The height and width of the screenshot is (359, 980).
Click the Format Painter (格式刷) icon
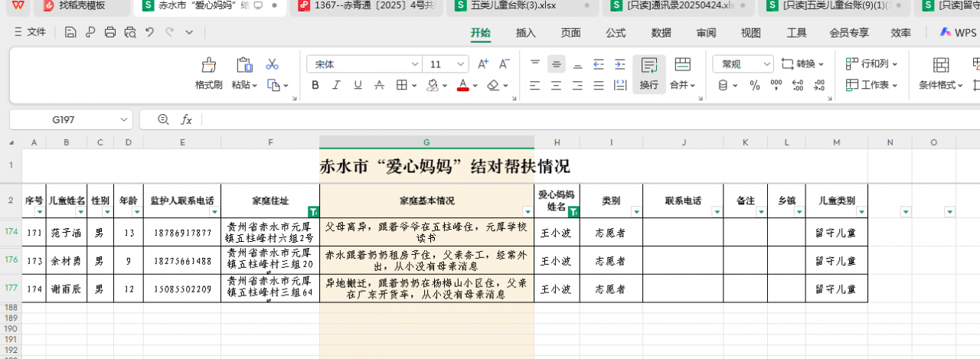208,66
